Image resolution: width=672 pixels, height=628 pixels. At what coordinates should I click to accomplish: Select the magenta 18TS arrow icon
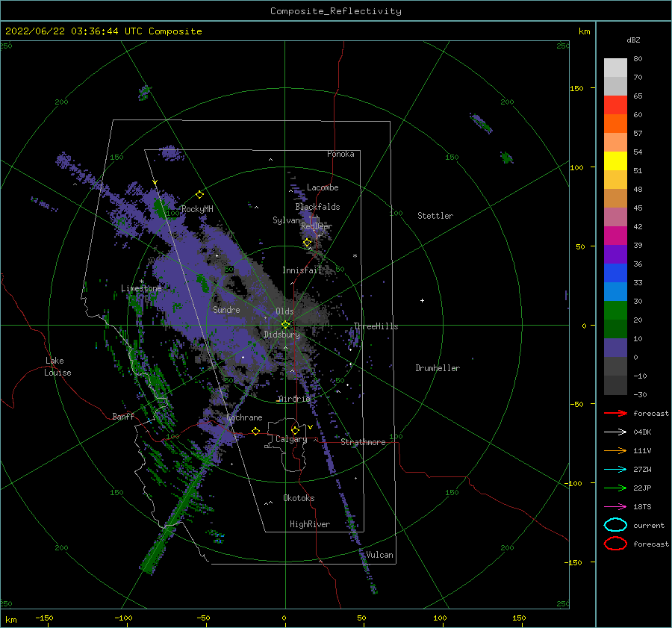(615, 507)
